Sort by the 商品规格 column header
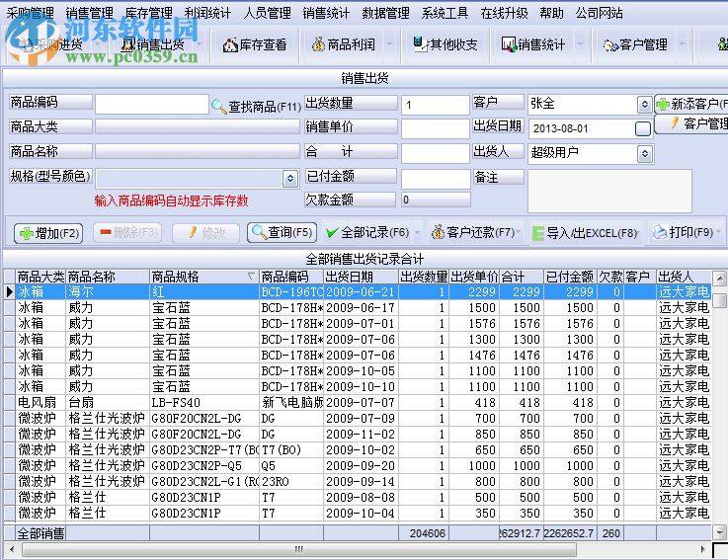Image resolution: width=728 pixels, height=560 pixels. 203,277
